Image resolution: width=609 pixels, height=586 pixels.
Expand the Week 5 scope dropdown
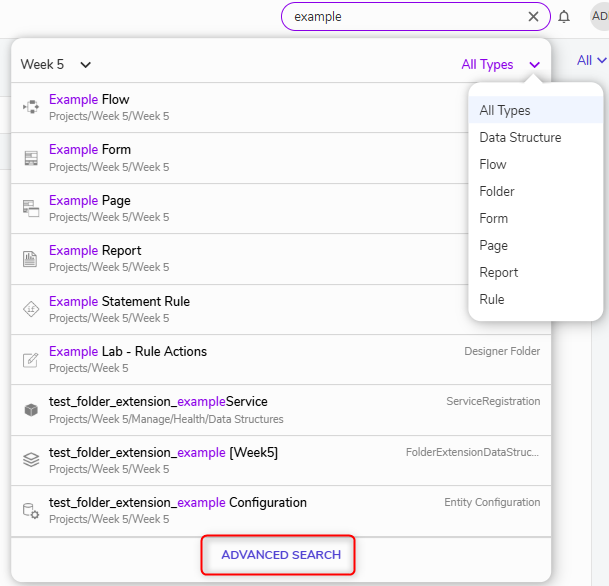(x=56, y=64)
